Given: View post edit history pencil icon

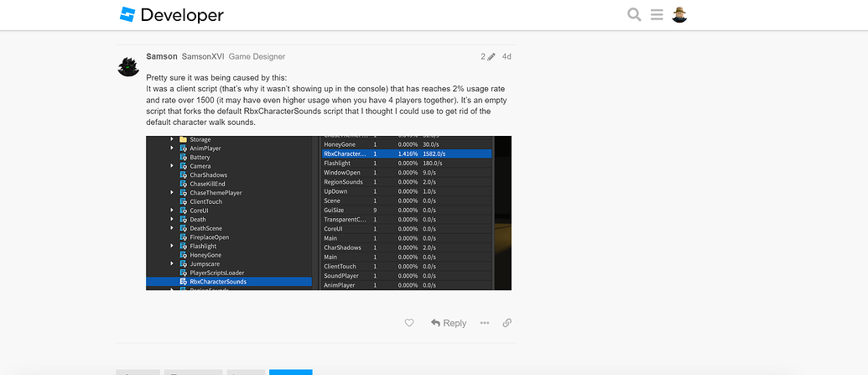Looking at the screenshot, I should click(x=488, y=56).
